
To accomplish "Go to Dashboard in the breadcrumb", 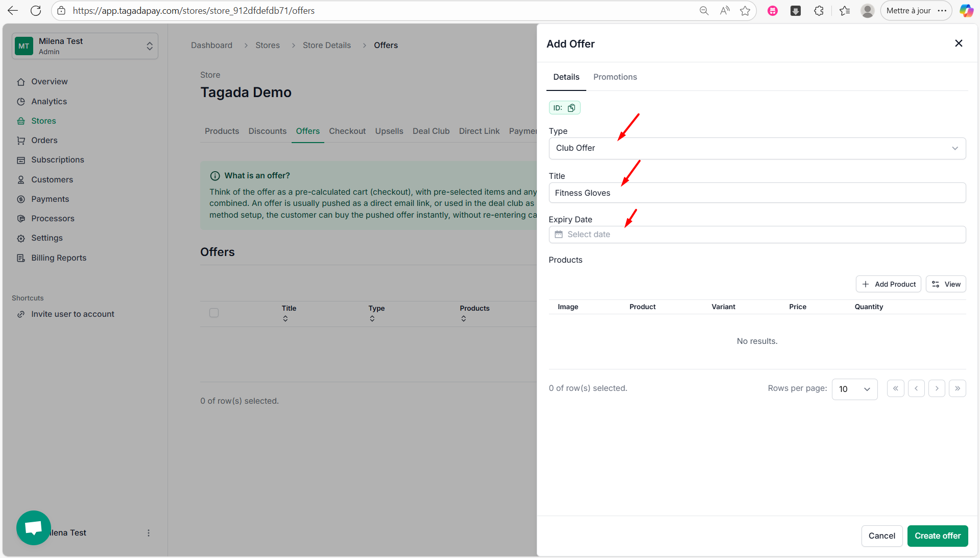I will (211, 45).
